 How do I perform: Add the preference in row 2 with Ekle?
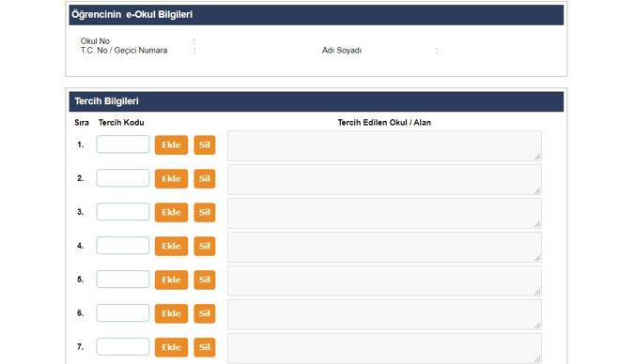(x=171, y=178)
